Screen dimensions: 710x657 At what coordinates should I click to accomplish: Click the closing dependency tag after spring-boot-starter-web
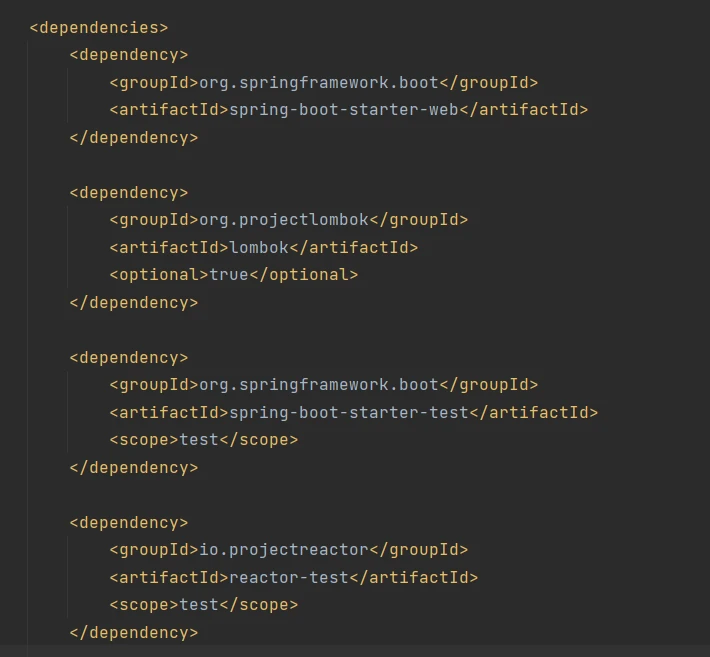point(133,137)
